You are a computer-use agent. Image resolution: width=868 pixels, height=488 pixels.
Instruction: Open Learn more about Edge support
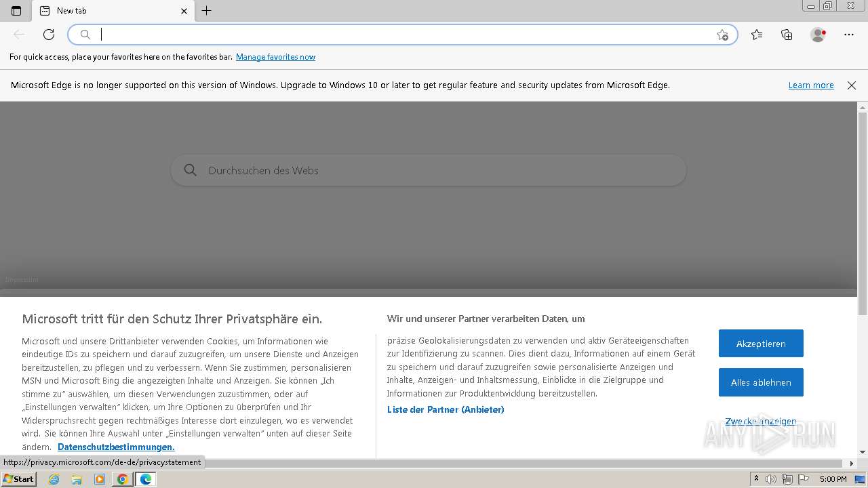pos(811,85)
